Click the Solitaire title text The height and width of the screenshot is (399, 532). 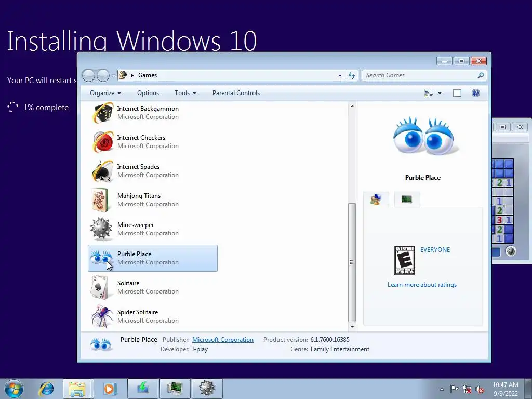pyautogui.click(x=128, y=283)
